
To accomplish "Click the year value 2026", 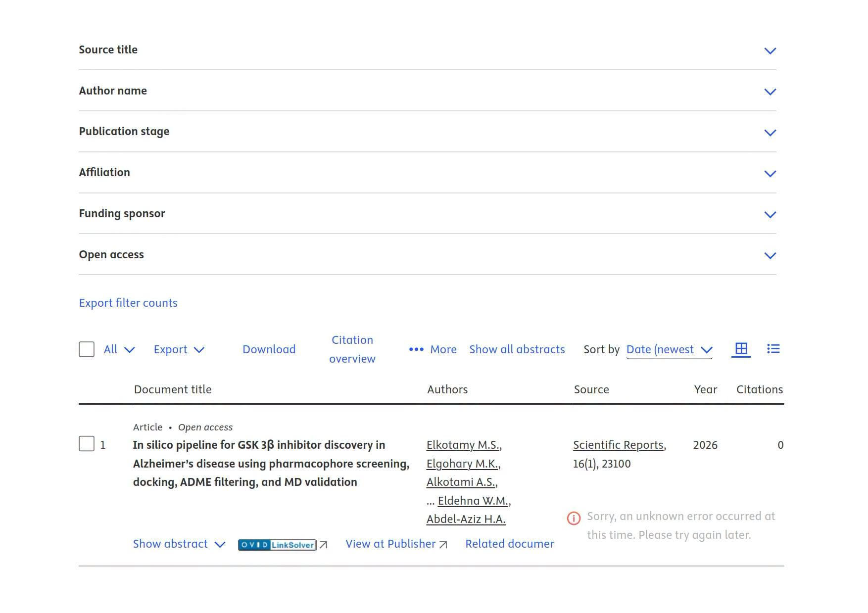I will coord(705,445).
